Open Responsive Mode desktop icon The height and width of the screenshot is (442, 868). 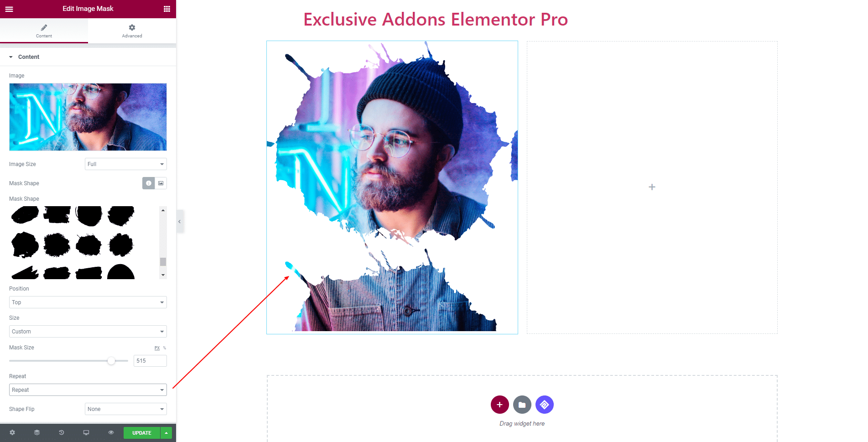click(x=86, y=432)
